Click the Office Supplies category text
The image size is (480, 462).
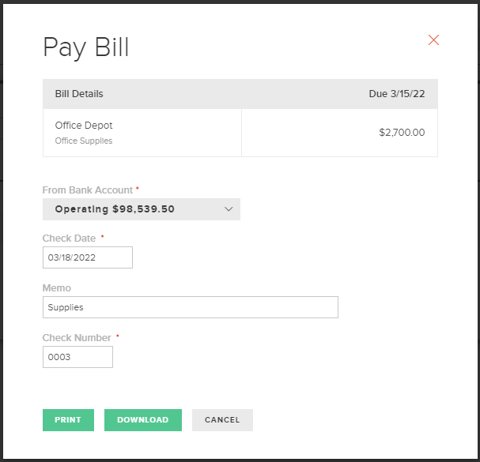[x=84, y=141]
